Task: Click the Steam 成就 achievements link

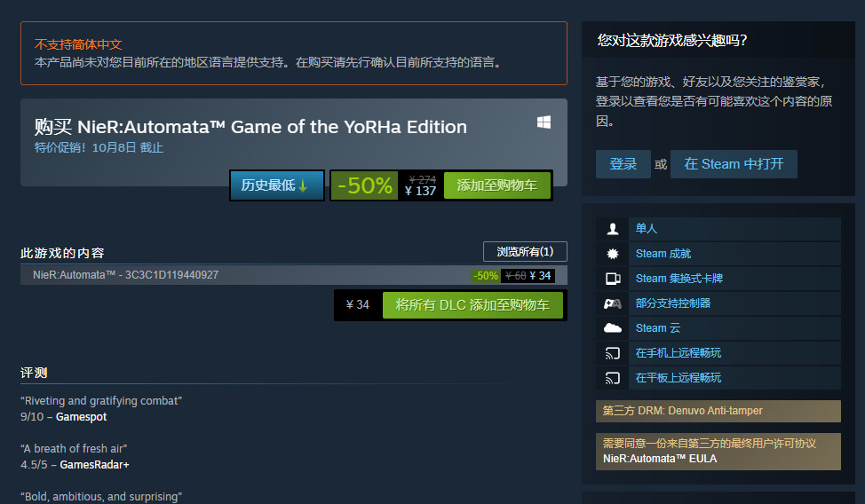Action: [663, 254]
